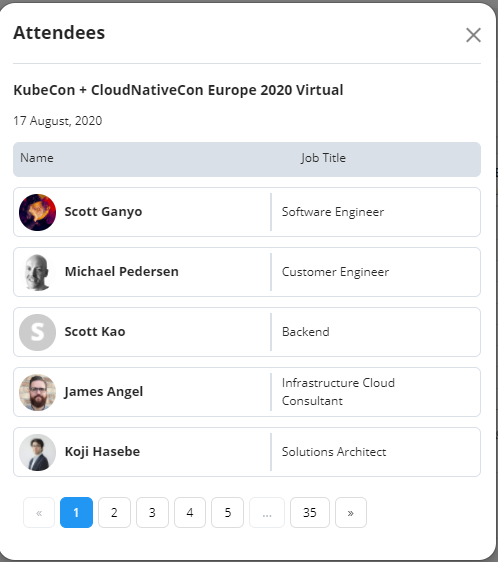Open Michael Pedersen's profile photo
Screen dimensions: 498x562
[x=37, y=272]
